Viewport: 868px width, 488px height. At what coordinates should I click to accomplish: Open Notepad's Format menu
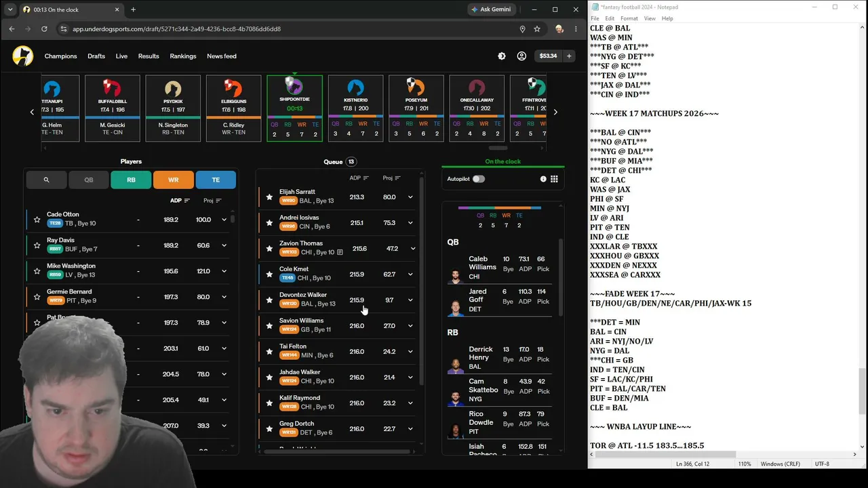coord(629,18)
